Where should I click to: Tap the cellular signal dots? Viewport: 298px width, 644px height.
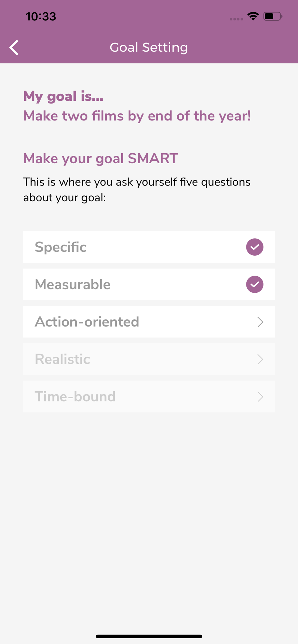236,19
